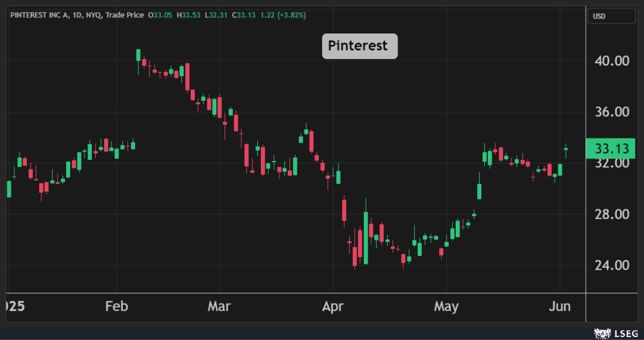This screenshot has height=340, width=644.
Task: Select the May label on time axis
Action: point(446,306)
